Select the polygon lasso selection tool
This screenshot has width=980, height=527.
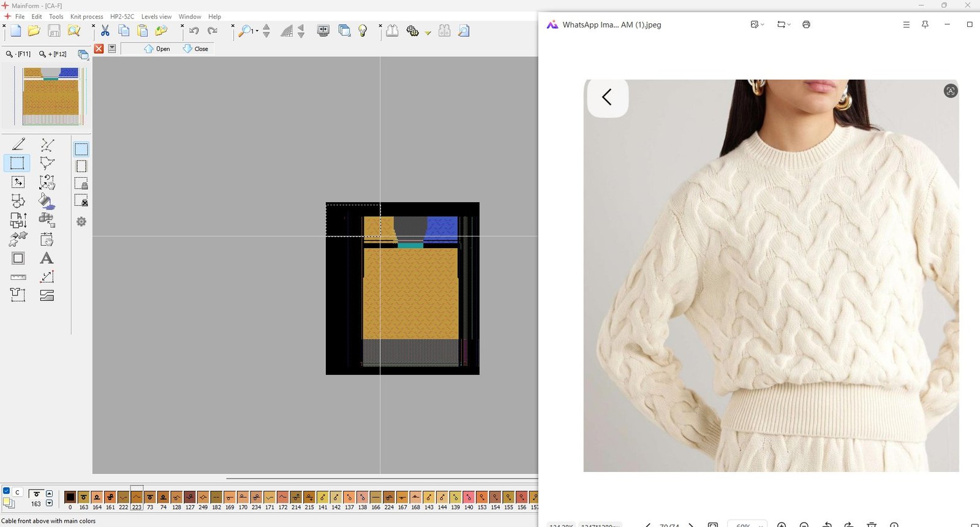click(47, 163)
